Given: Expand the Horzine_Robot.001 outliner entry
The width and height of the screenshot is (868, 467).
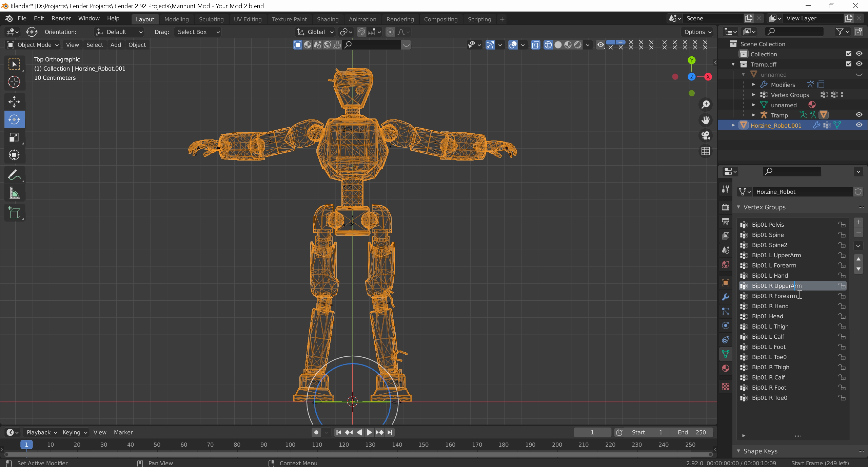Looking at the screenshot, I should point(733,125).
